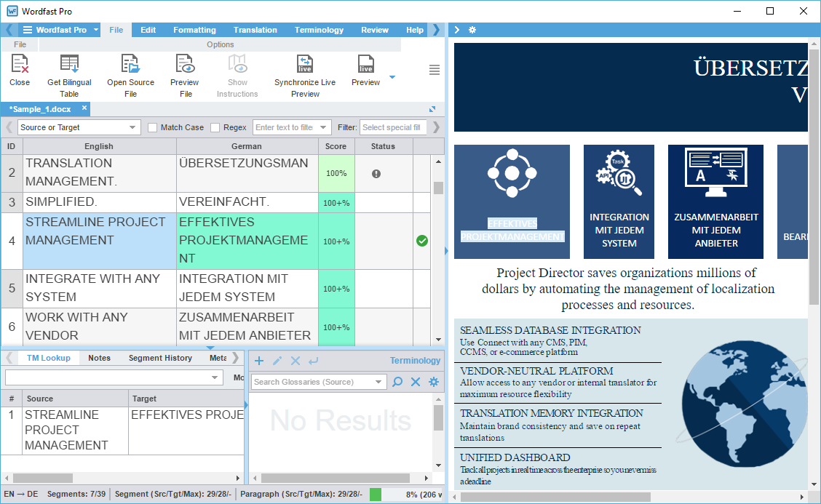Click the chevron at the preview pane's top left
Viewport: 821px width, 504px height.
click(456, 30)
